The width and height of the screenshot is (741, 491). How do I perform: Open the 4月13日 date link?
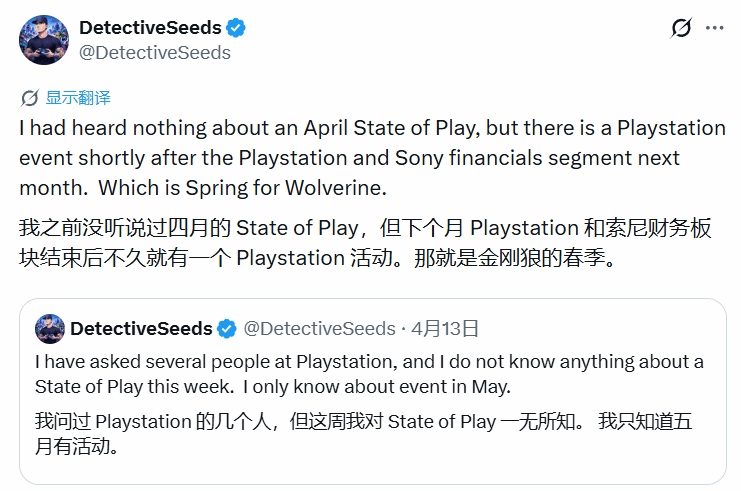pyautogui.click(x=445, y=328)
